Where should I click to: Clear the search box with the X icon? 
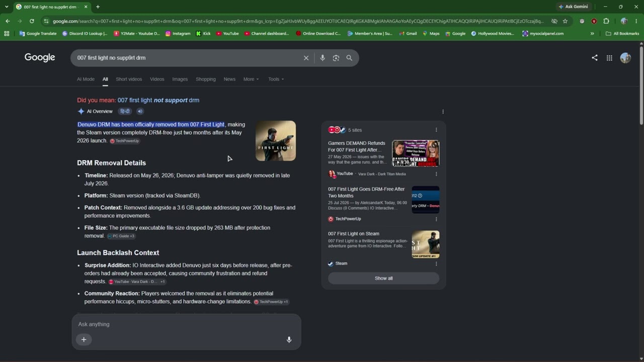[x=306, y=58]
